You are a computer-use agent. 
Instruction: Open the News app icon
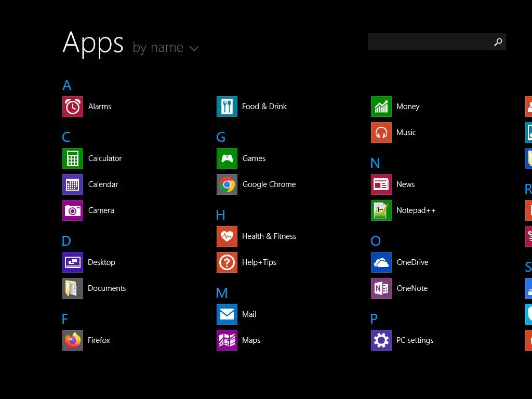tap(381, 184)
